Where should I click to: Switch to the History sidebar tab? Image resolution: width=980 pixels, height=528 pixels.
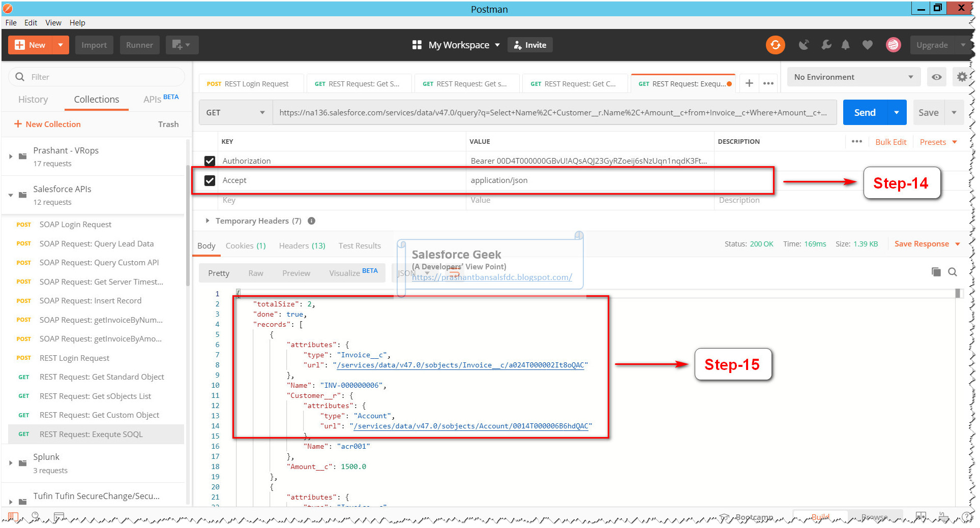pyautogui.click(x=33, y=99)
